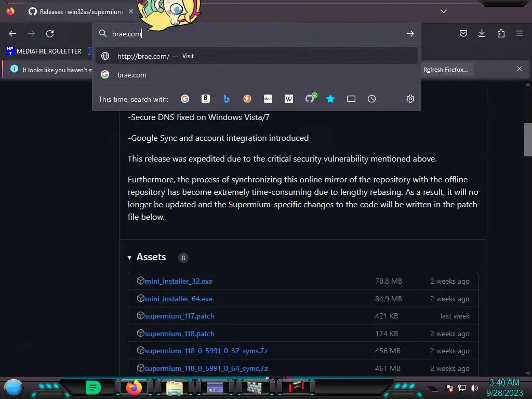Click the '456 MB' size text

(x=388, y=351)
